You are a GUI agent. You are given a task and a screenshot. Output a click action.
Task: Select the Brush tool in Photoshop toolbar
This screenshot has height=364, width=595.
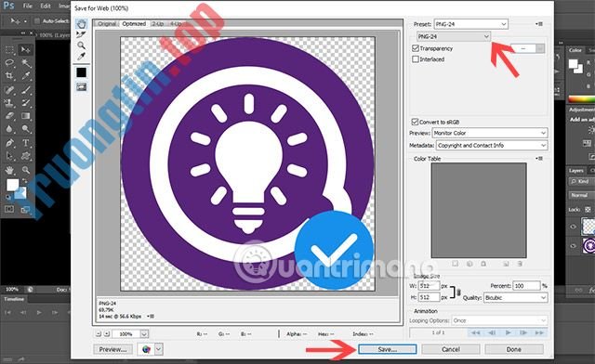pos(25,90)
